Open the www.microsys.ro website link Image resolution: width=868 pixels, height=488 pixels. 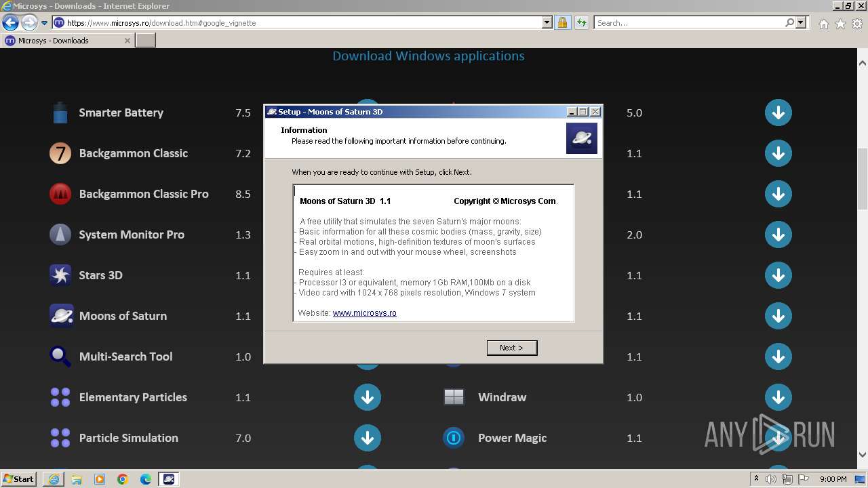[364, 313]
